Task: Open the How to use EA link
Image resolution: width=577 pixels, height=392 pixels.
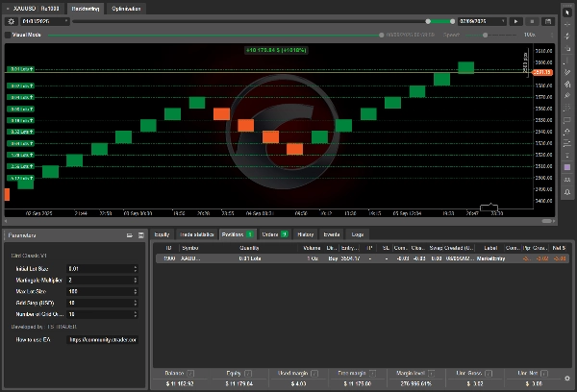Action: pyautogui.click(x=102, y=339)
